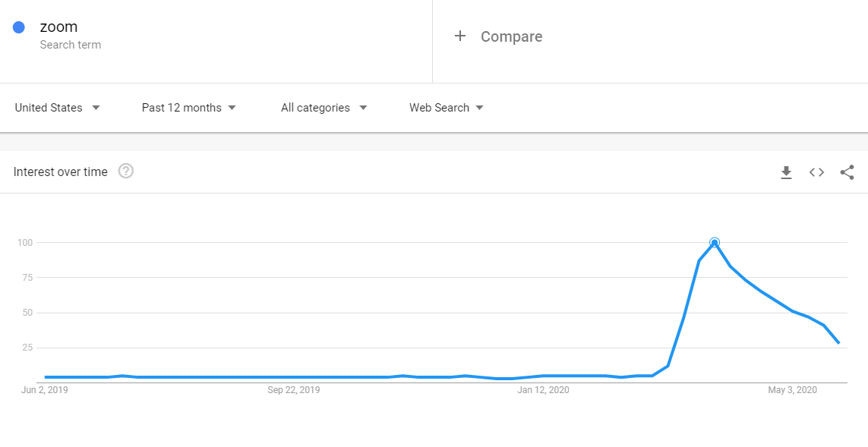The width and height of the screenshot is (868, 447).
Task: Click the Jan 12, 2020 axis label
Action: click(543, 390)
